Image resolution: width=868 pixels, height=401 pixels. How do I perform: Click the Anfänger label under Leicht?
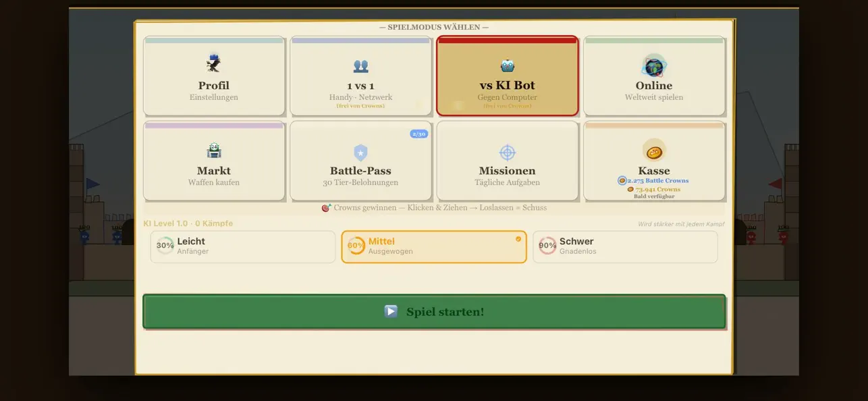(193, 251)
